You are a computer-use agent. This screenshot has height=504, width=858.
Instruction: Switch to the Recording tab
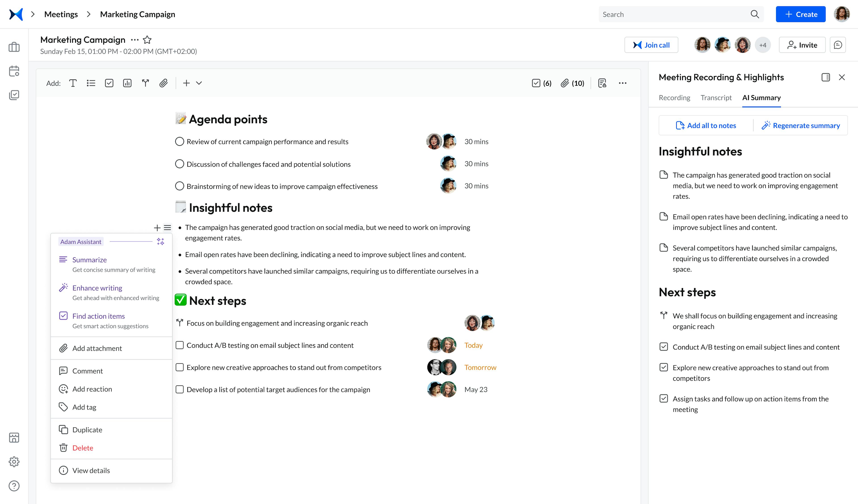point(674,97)
